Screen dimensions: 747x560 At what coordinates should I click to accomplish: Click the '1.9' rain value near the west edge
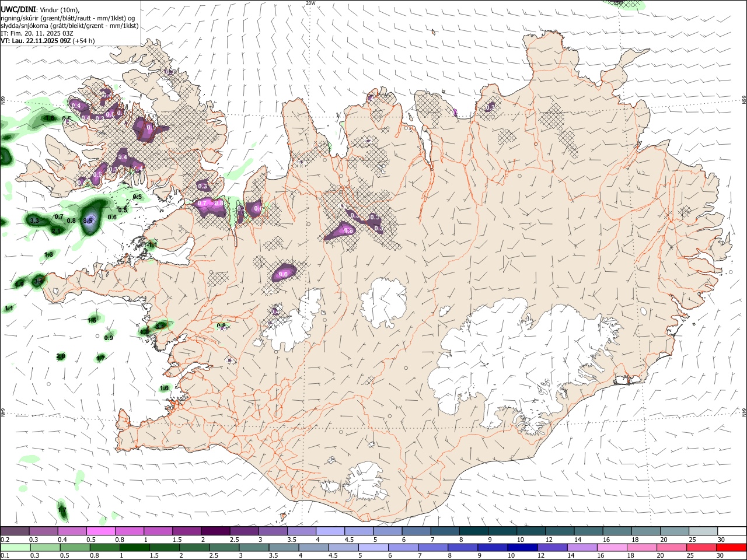(x=19, y=284)
